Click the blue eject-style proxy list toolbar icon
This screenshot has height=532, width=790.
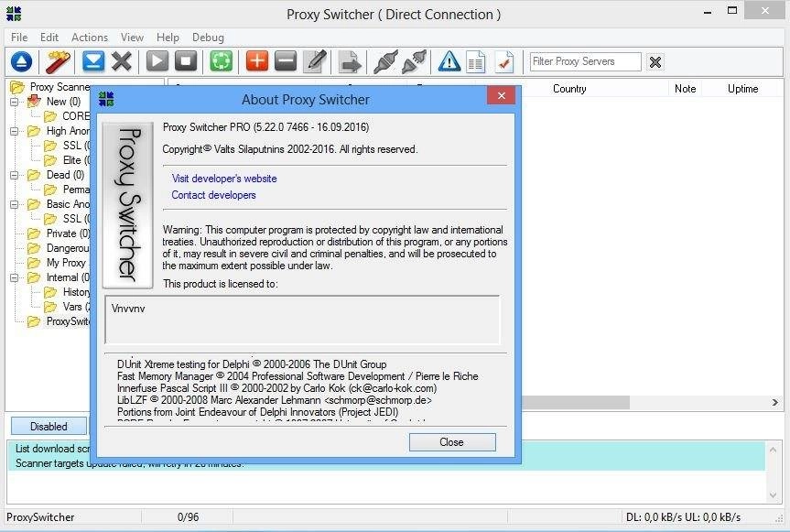pos(22,61)
